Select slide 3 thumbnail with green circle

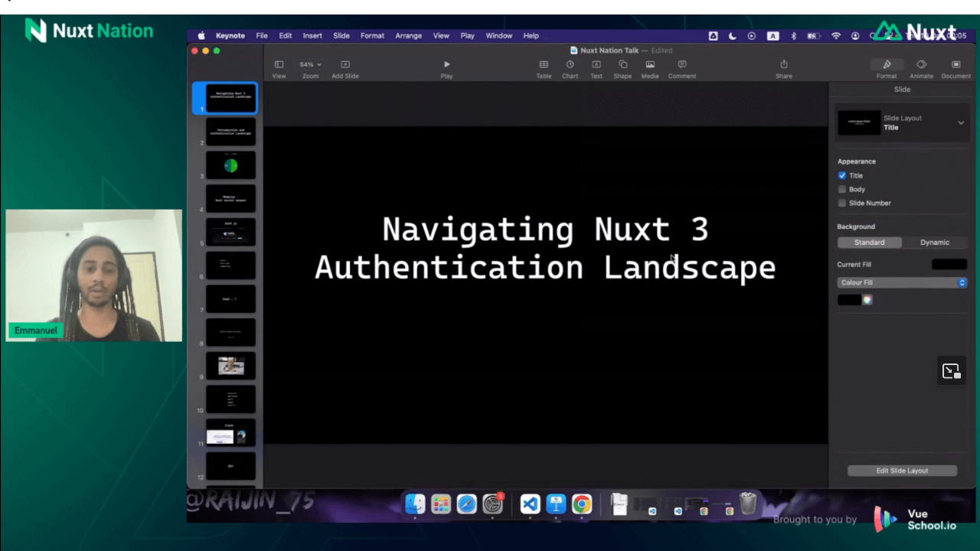coord(230,165)
